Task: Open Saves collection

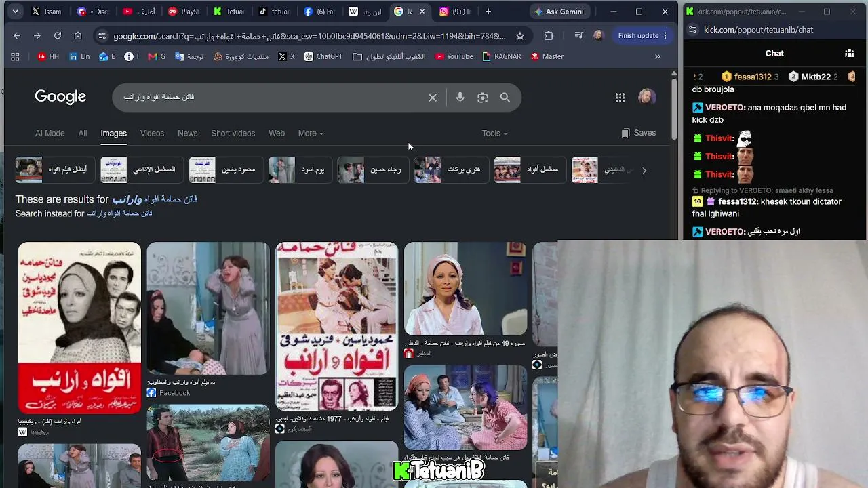Action: point(639,133)
